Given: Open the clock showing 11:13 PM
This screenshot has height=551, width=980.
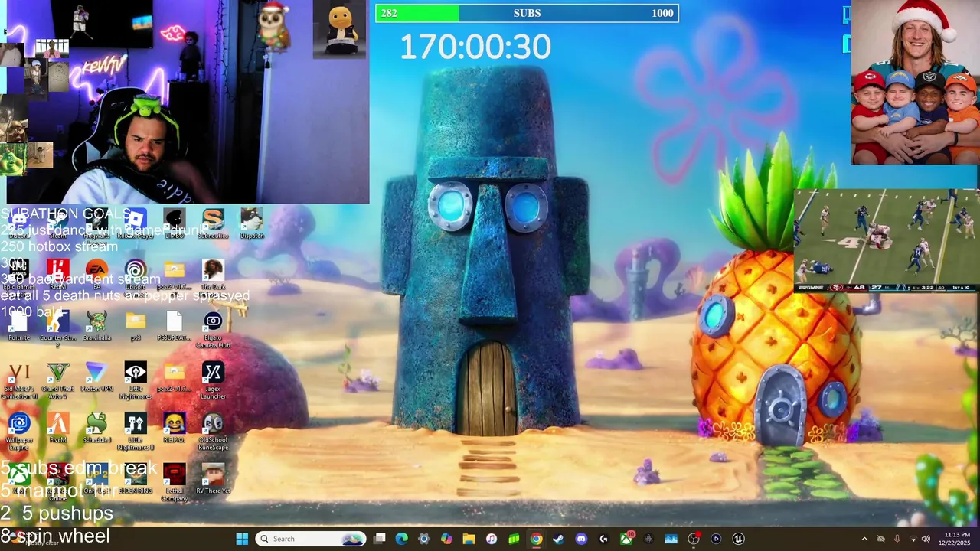Looking at the screenshot, I should pyautogui.click(x=957, y=539).
